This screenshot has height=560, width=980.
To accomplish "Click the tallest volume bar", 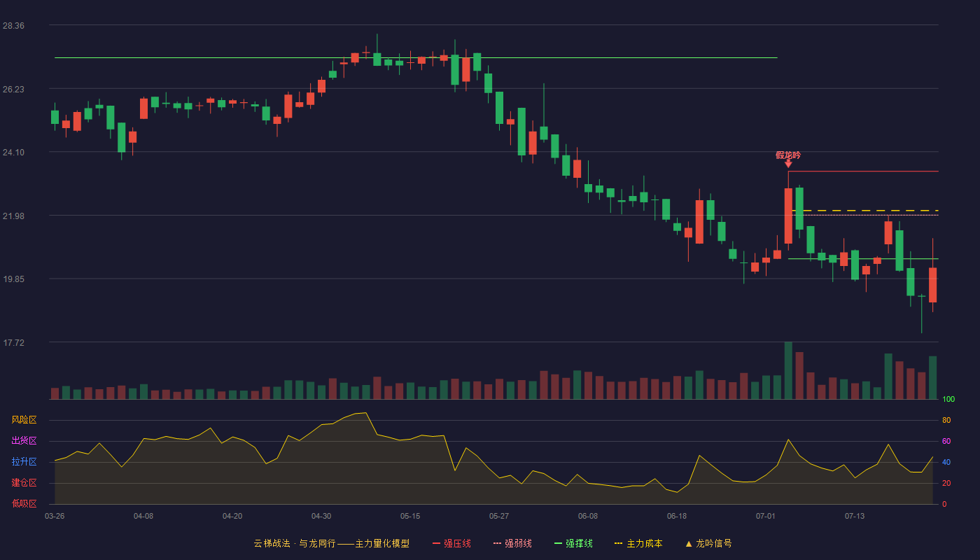I will pos(788,370).
